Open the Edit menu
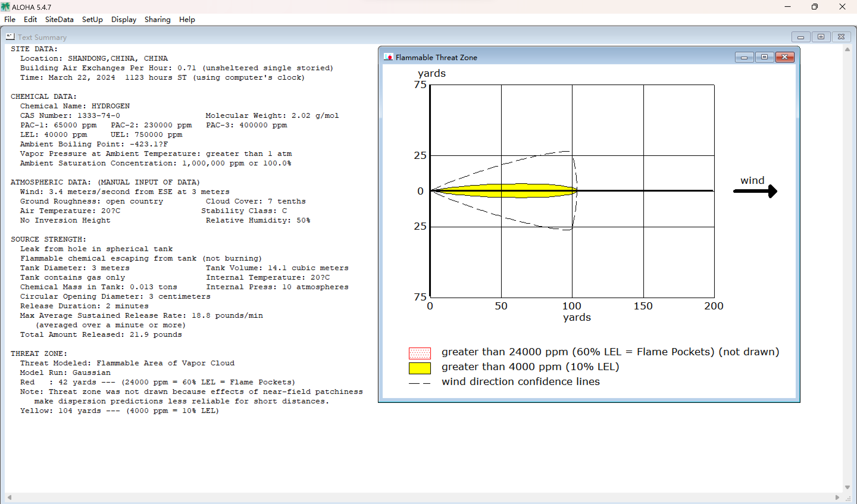Image resolution: width=857 pixels, height=504 pixels. tap(30, 19)
